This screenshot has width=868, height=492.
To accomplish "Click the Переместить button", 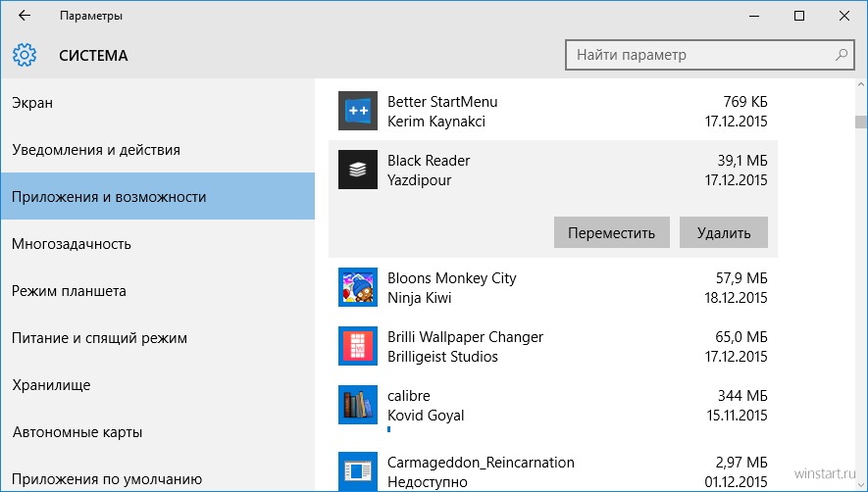I will tap(612, 232).
